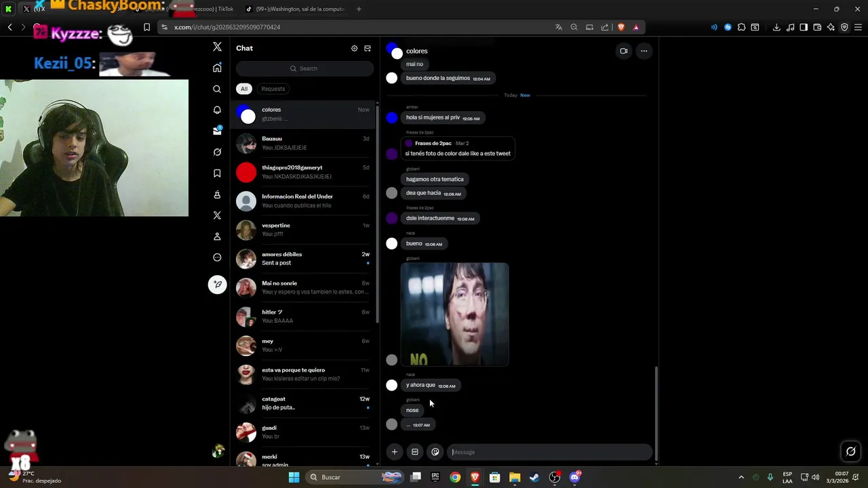This screenshot has width=868, height=488.
Task: Click the Message input field
Action: tap(549, 452)
